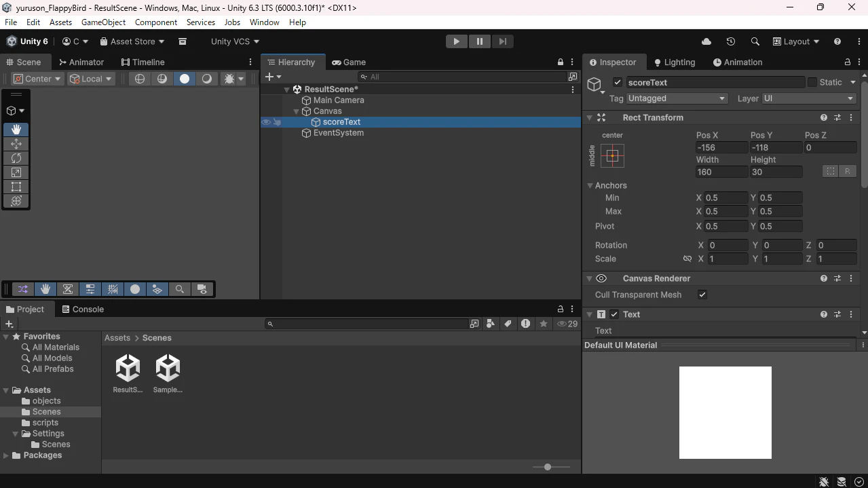Toggle the Text component enabled checkbox
Image resolution: width=868 pixels, height=488 pixels.
coord(614,314)
